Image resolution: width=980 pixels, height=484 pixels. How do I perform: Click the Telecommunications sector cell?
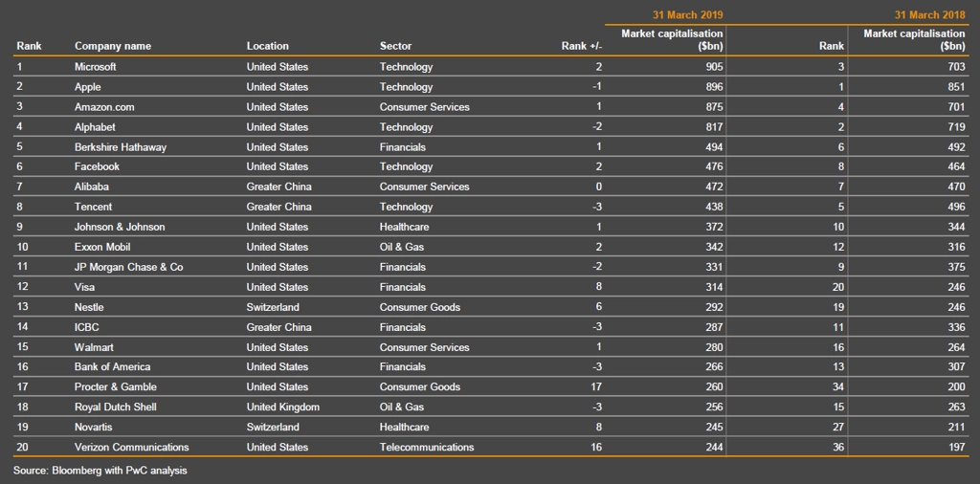pos(426,447)
